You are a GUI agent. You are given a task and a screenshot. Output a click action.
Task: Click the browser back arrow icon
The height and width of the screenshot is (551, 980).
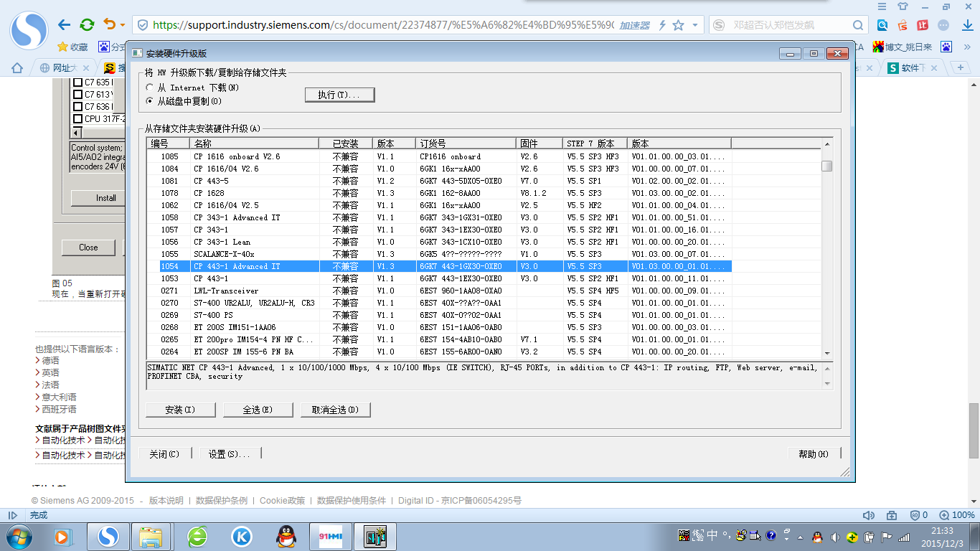coord(64,24)
